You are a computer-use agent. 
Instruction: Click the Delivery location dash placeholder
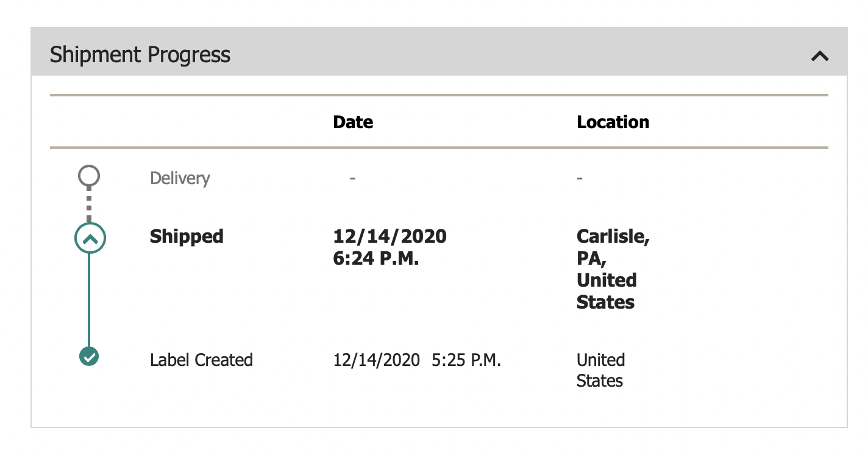click(580, 178)
